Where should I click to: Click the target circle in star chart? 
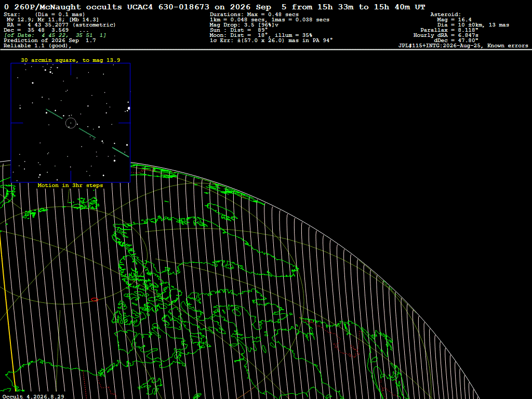(71, 123)
